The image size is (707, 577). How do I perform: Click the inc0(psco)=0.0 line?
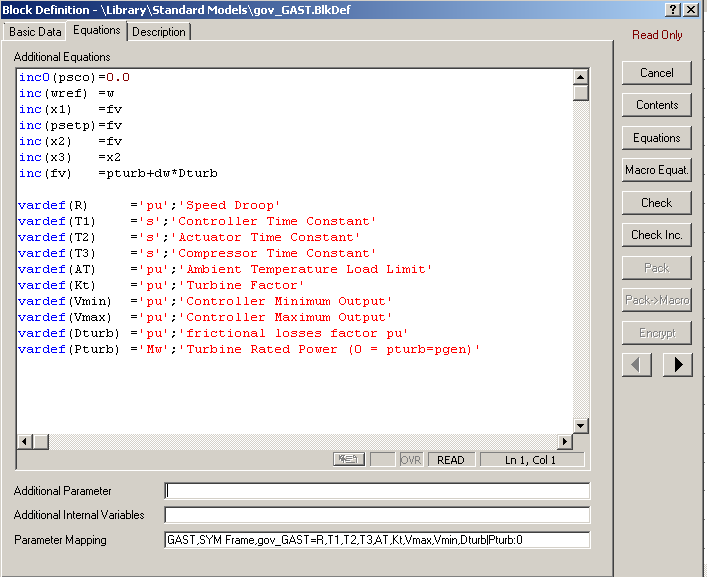74,77
